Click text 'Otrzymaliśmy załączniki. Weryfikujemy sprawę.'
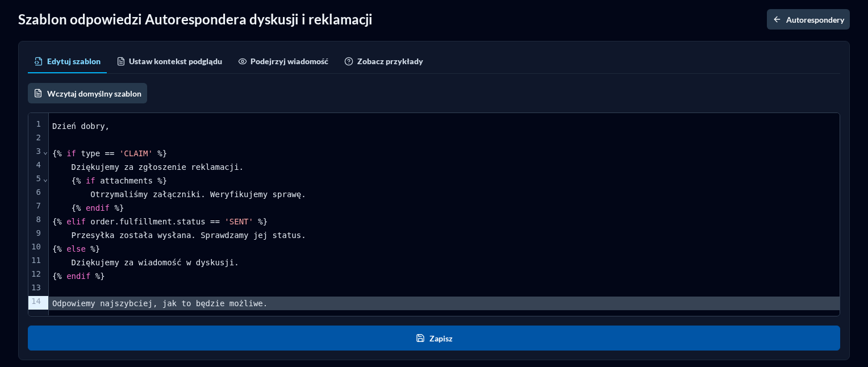Image resolution: width=868 pixels, height=367 pixels. coord(198,194)
